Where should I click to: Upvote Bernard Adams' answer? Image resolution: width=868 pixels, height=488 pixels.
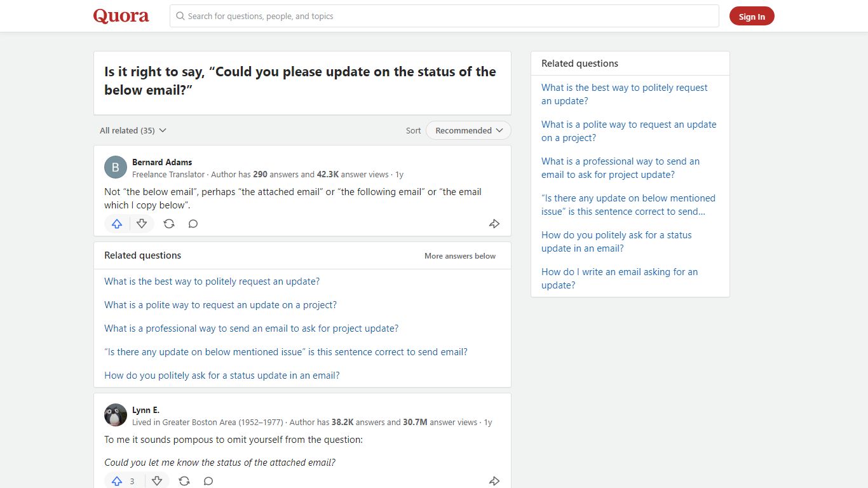coord(117,224)
